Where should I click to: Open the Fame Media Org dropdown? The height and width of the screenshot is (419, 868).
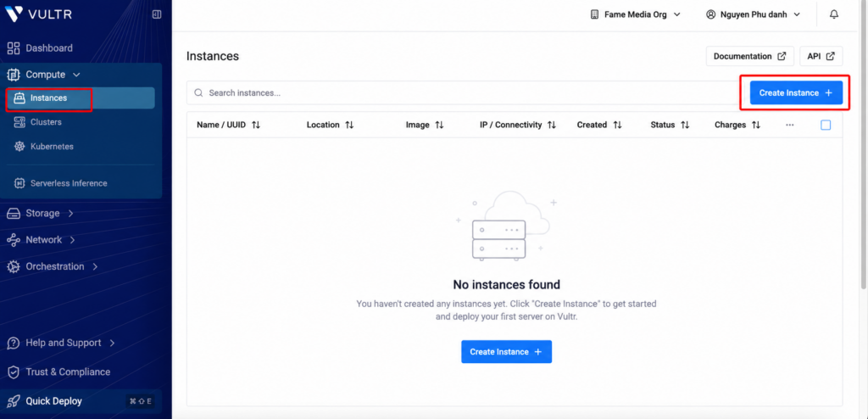pos(636,14)
